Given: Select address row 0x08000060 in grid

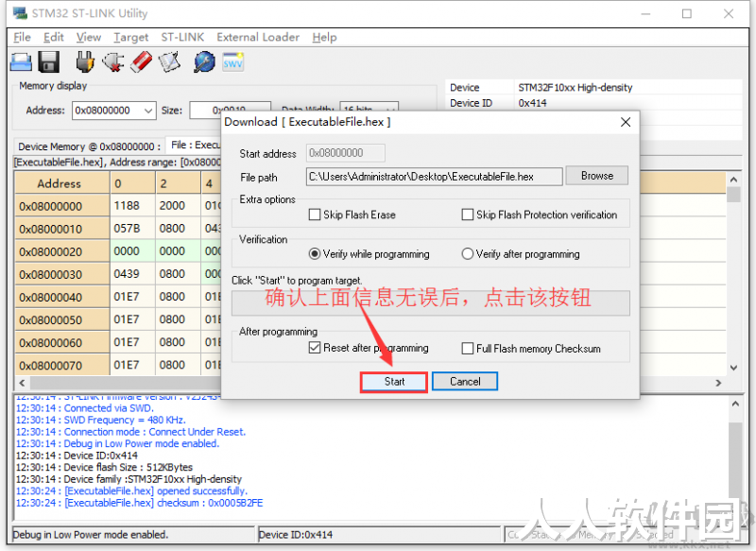Looking at the screenshot, I should pyautogui.click(x=62, y=343).
